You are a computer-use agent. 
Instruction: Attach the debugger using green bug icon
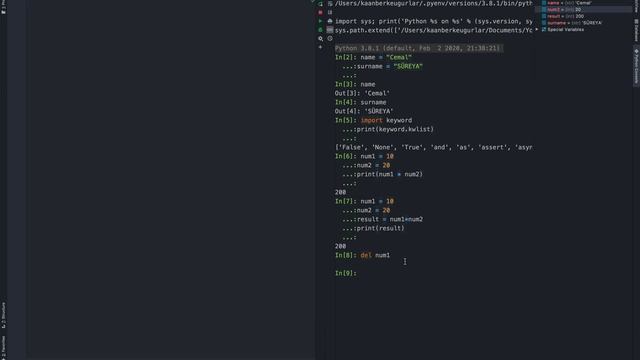[x=320, y=30]
